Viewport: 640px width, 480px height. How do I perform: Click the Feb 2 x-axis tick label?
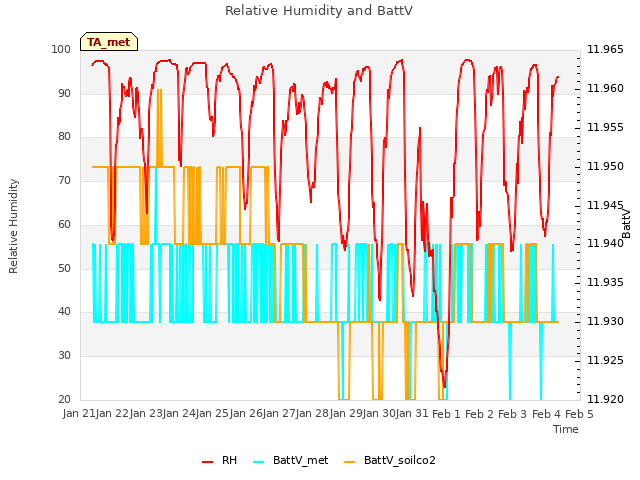[x=480, y=414]
